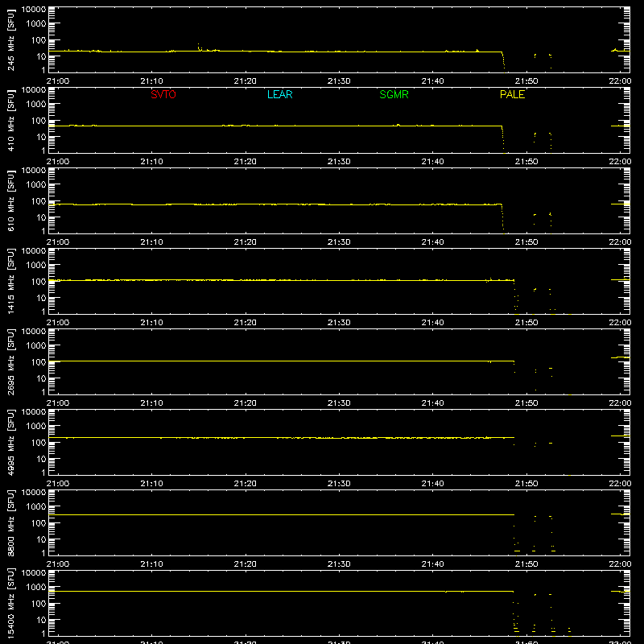The image size is (644, 644).
Task: Select the 4995 MHz [SFU] axis title
Action: pyautogui.click(x=10, y=442)
